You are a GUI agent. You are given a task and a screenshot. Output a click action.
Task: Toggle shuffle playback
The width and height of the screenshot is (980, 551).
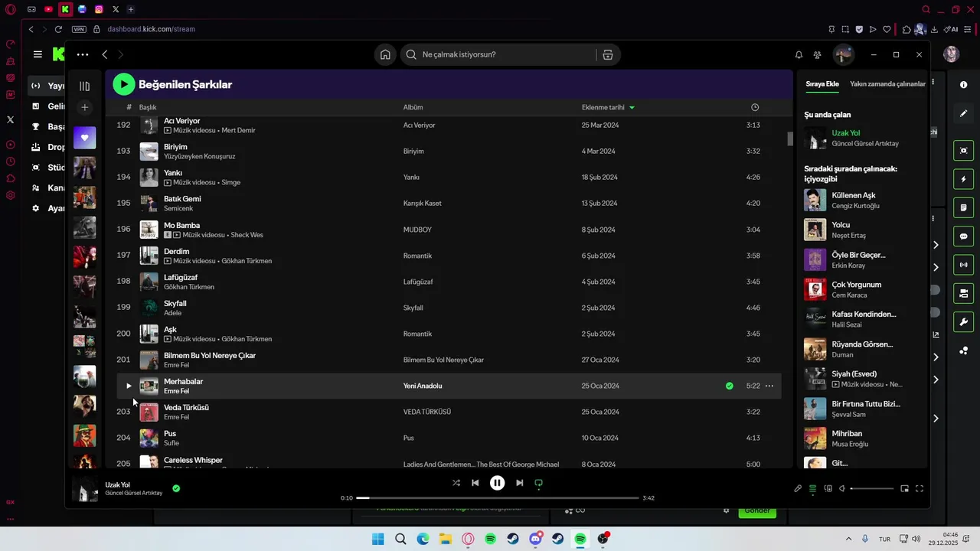click(x=456, y=483)
